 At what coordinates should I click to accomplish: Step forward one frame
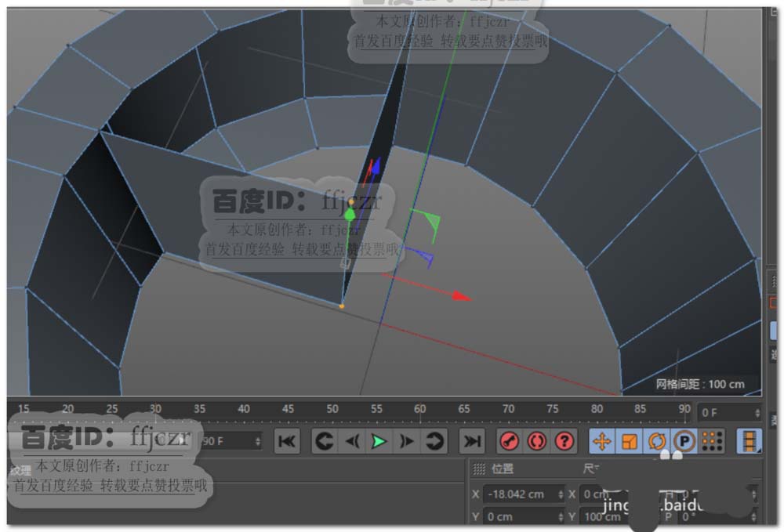click(406, 442)
